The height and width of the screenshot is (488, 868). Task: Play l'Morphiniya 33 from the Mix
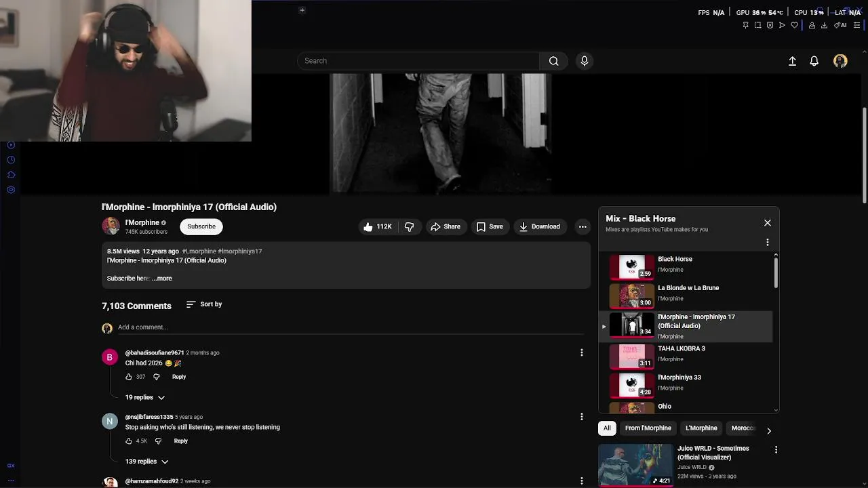pyautogui.click(x=685, y=385)
